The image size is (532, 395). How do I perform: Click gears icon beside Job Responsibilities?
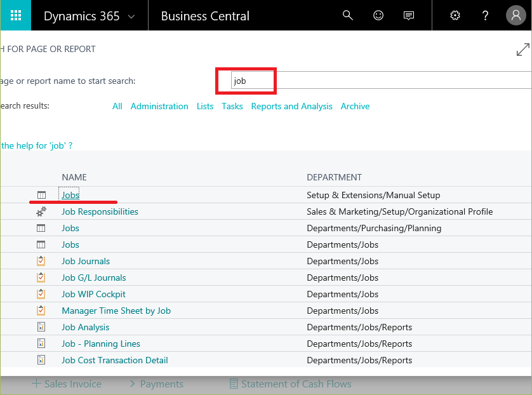click(x=41, y=211)
